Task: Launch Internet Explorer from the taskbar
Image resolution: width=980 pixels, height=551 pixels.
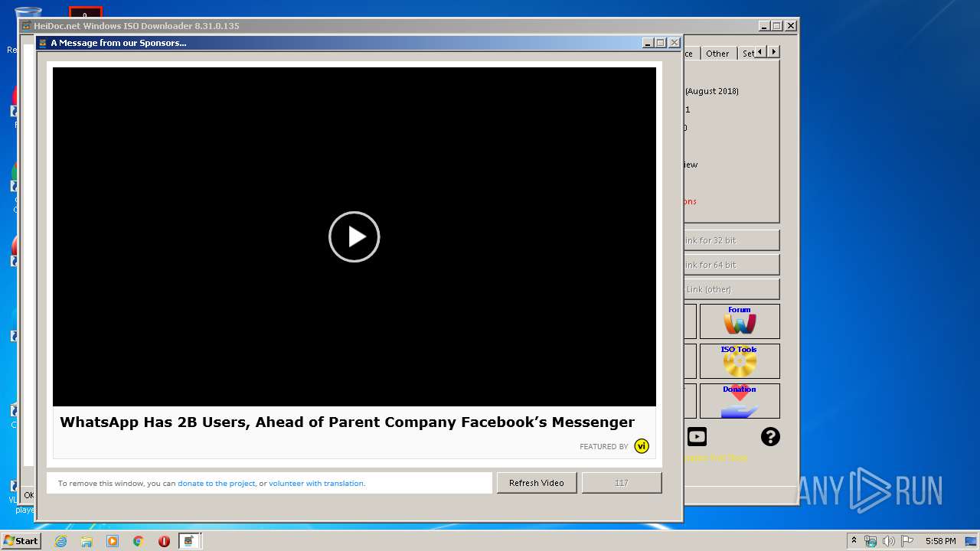Action: point(60,541)
